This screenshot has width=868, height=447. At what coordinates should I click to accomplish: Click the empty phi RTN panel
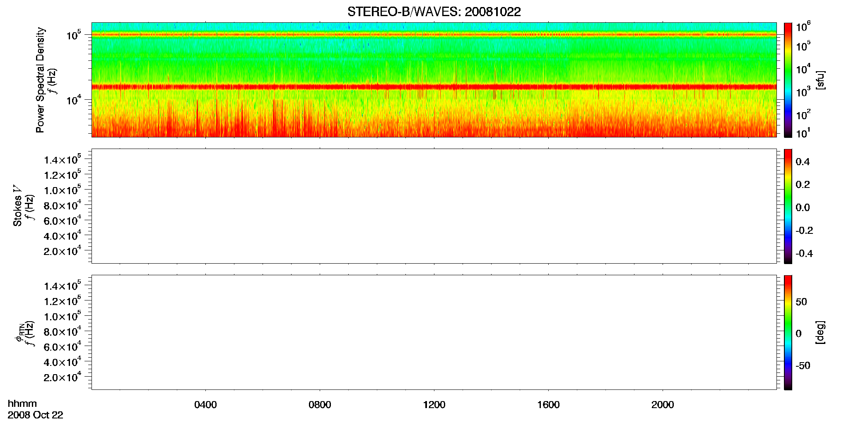pyautogui.click(x=434, y=332)
